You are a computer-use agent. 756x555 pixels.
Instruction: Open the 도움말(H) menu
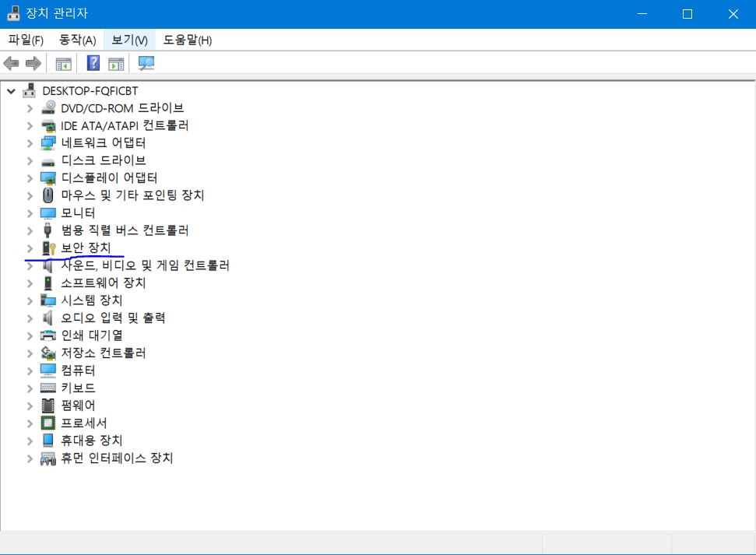188,40
